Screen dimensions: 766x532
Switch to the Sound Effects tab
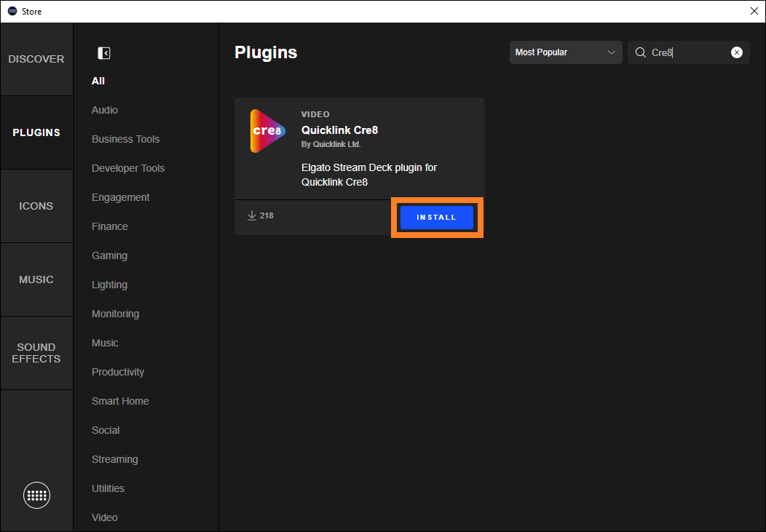pyautogui.click(x=36, y=353)
